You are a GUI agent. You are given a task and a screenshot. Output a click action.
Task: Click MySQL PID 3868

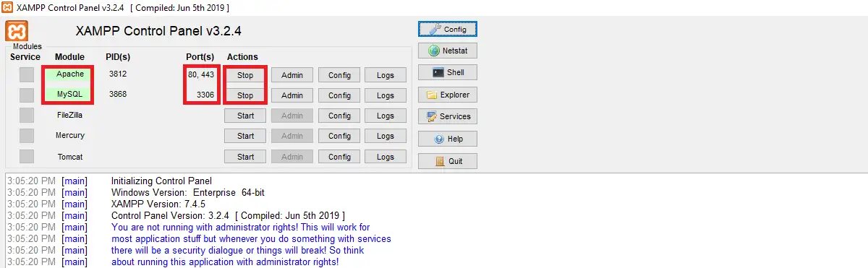pos(118,94)
